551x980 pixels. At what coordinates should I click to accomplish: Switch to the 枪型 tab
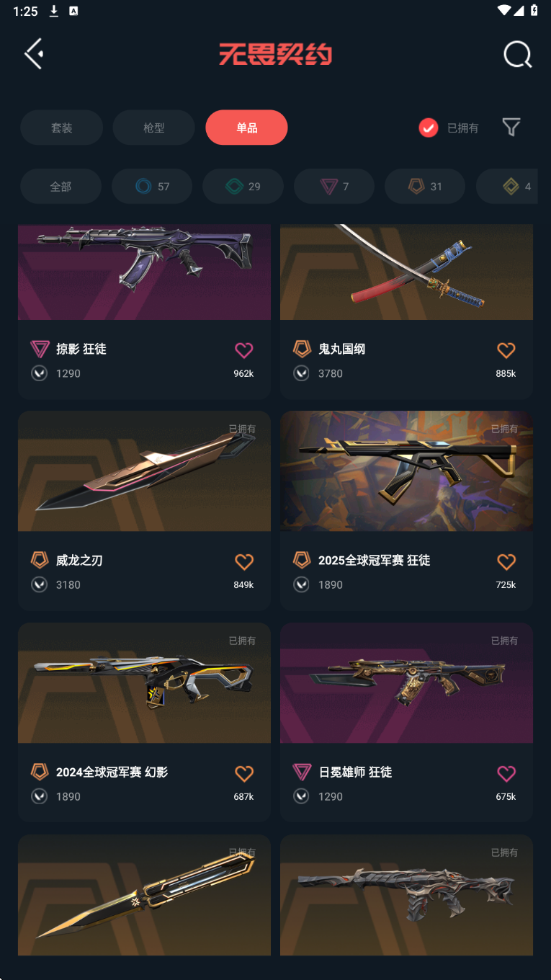(154, 128)
